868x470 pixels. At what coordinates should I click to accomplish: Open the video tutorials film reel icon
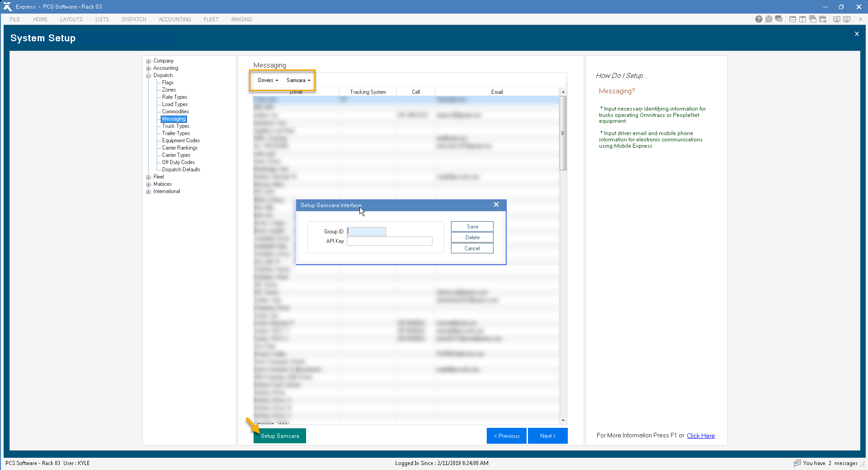pos(768,19)
